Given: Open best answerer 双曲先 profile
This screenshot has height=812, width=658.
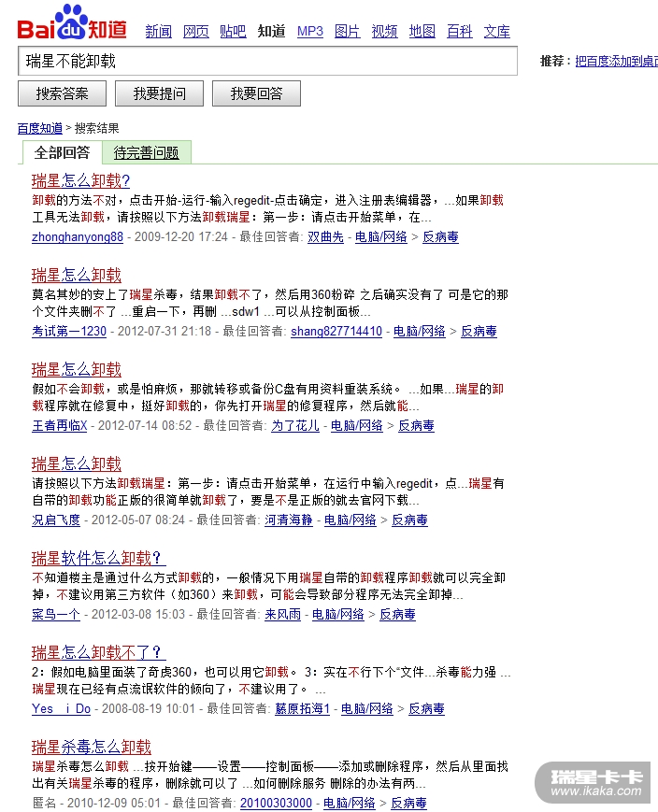Looking at the screenshot, I should pyautogui.click(x=325, y=237).
